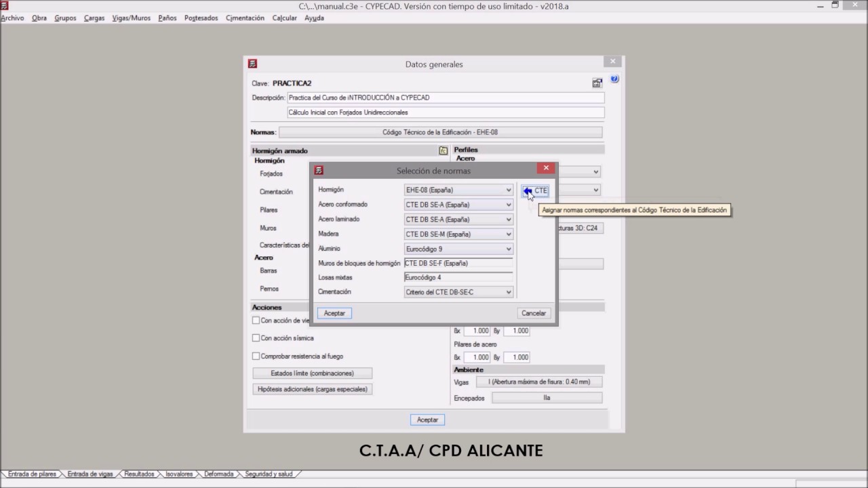Click the Encepados IIa button
868x488 pixels.
547,398
